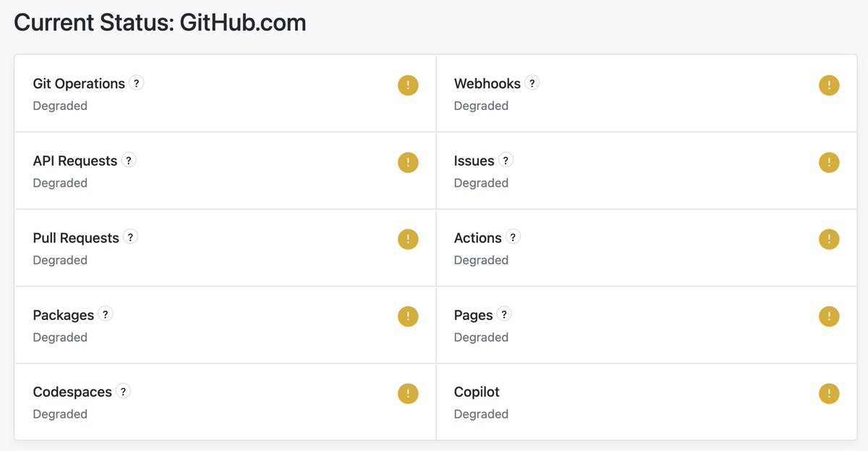The width and height of the screenshot is (868, 451).
Task: Click the yellow warning icon for Git Operations
Action: 408,85
